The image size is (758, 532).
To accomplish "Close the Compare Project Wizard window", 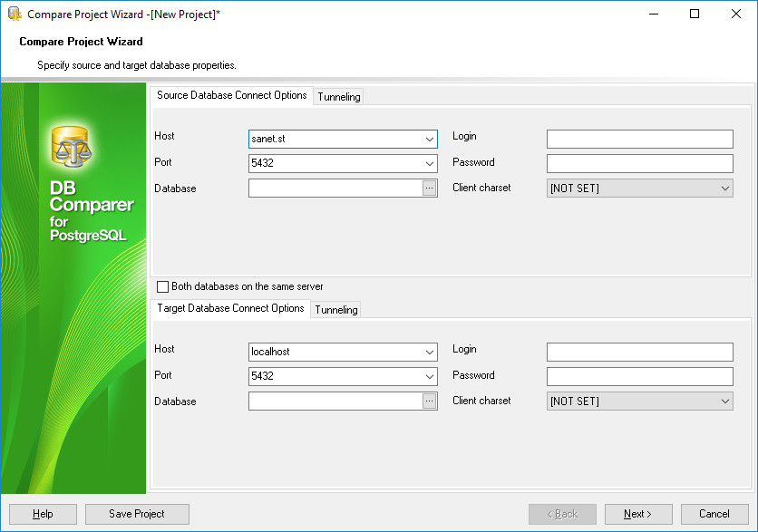I will (735, 14).
